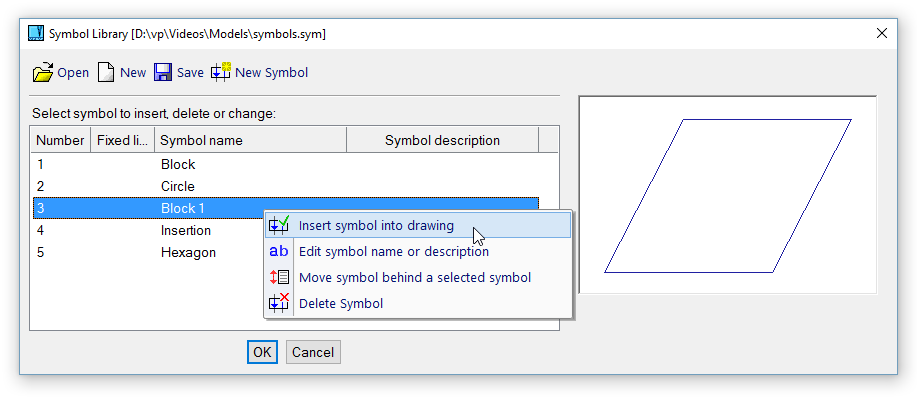Click the Delete Symbol icon
The width and height of the screenshot is (917, 397).
pyautogui.click(x=279, y=303)
